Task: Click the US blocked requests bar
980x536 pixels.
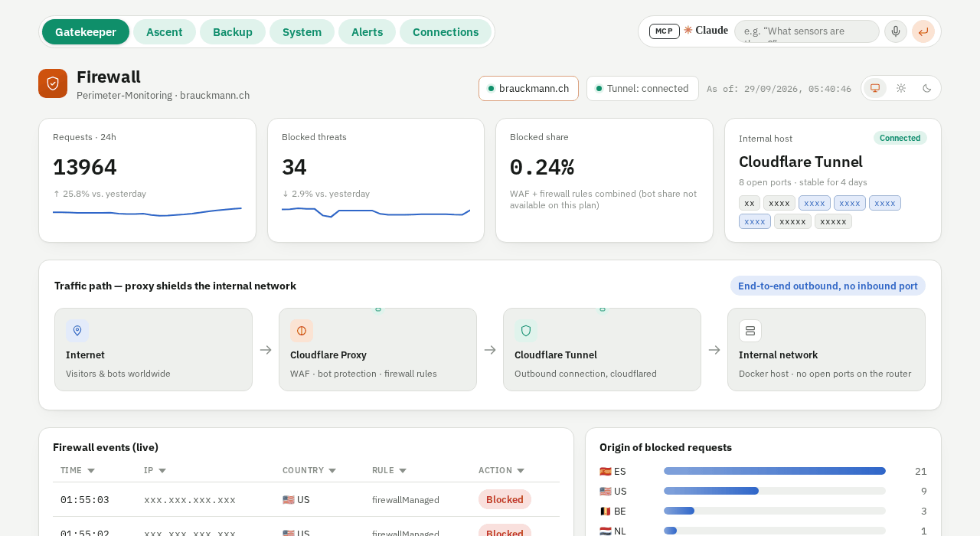Action: 775,491
